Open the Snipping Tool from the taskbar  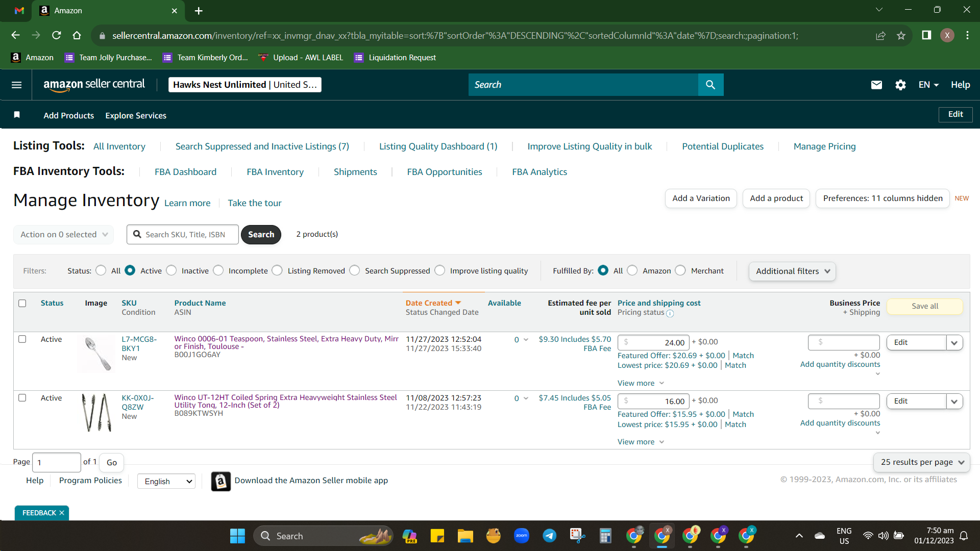click(577, 536)
